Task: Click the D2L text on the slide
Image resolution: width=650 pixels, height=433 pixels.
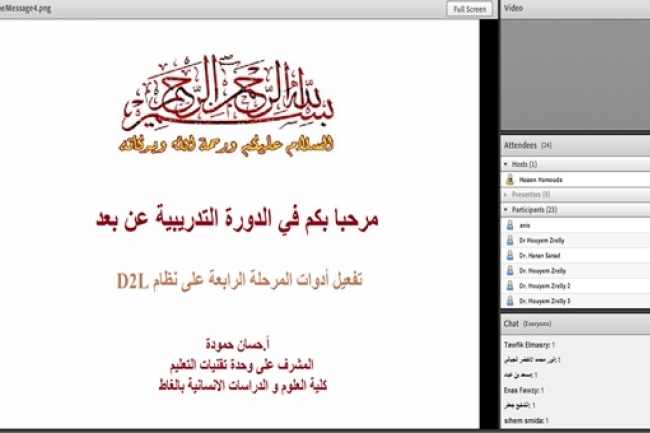Action: pyautogui.click(x=132, y=281)
